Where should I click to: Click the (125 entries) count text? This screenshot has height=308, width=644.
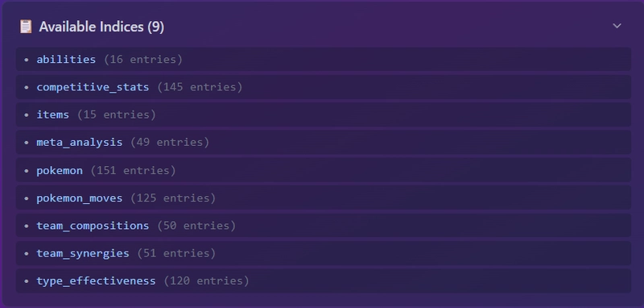(173, 198)
